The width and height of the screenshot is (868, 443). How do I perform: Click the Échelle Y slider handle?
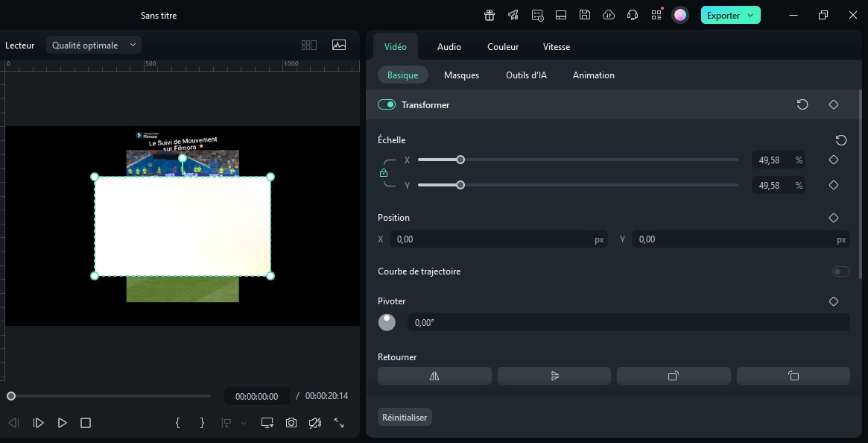click(x=460, y=185)
